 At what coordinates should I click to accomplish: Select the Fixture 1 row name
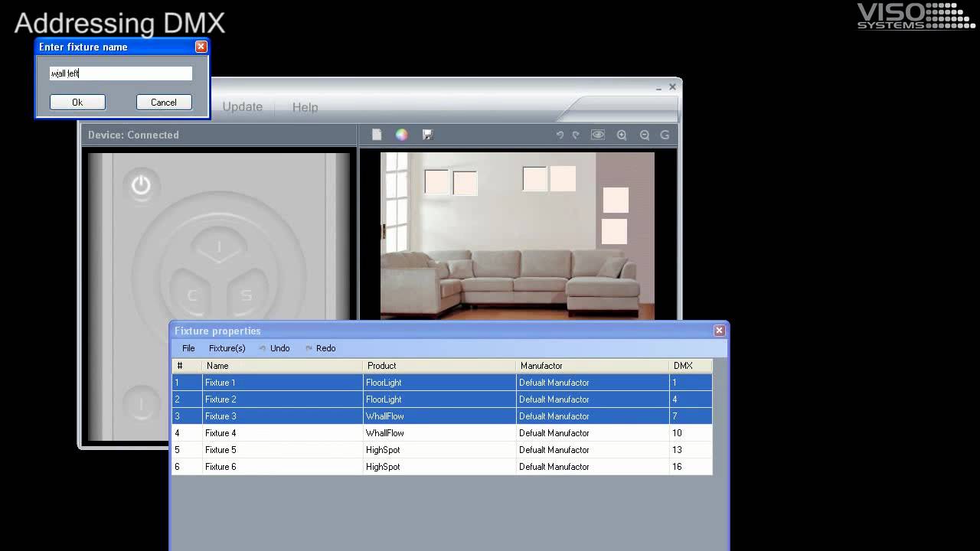pyautogui.click(x=220, y=383)
